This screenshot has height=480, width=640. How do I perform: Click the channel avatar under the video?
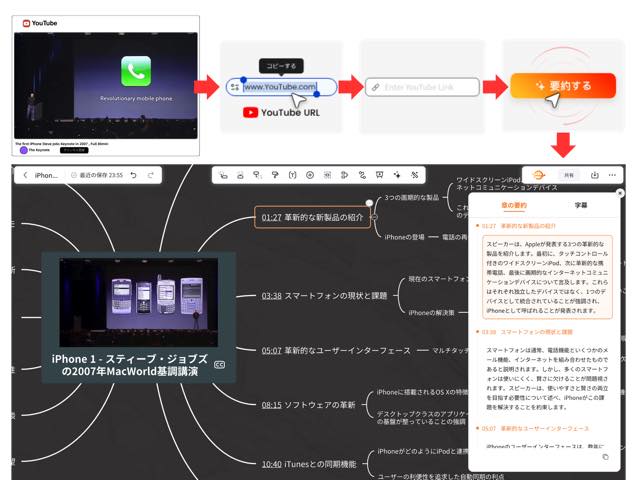24,150
